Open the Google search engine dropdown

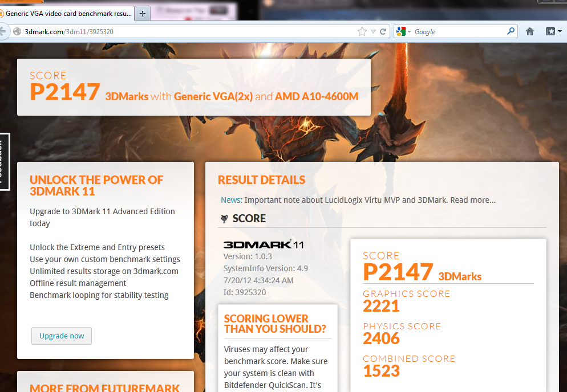(x=403, y=32)
